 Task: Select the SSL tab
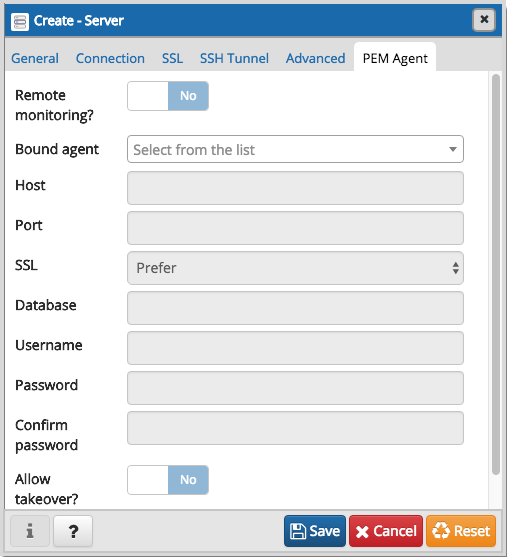pos(172,58)
